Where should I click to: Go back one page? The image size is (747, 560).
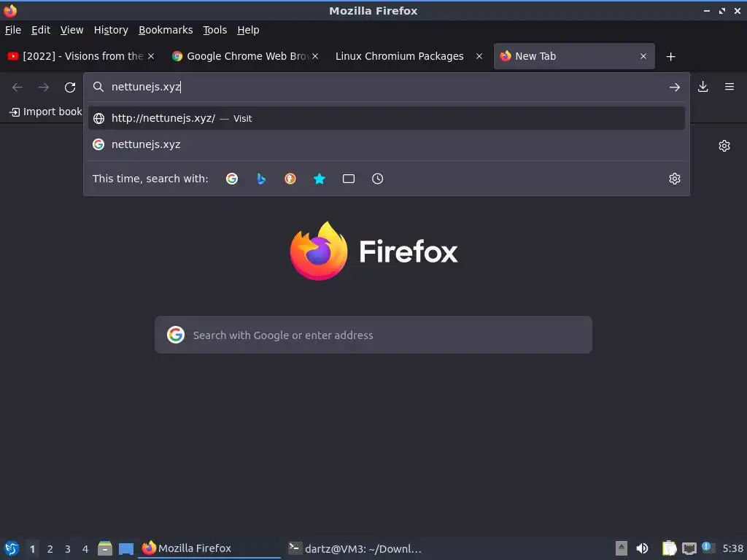18,87
